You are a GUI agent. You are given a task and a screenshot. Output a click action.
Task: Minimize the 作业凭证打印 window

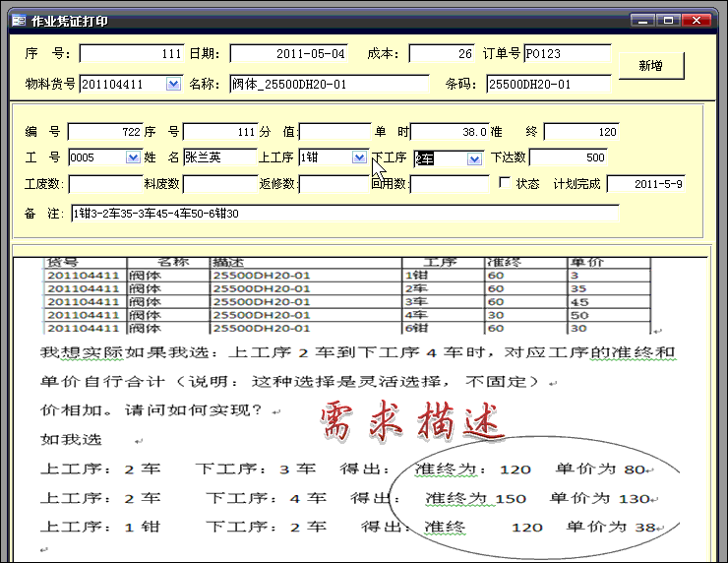[642, 21]
